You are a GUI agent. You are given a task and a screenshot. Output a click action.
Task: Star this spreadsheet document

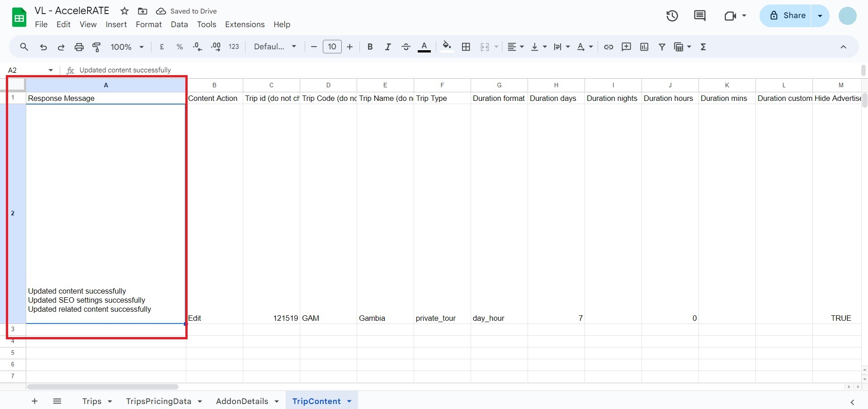(125, 11)
